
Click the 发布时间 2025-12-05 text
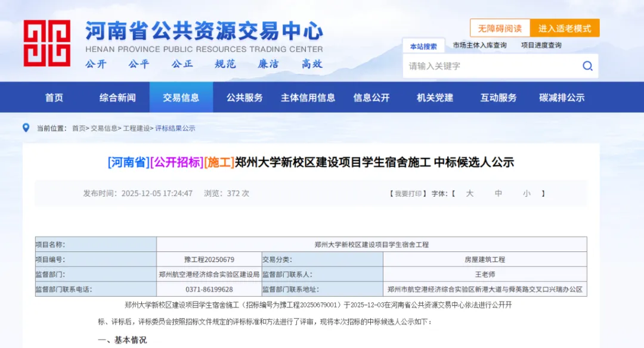point(138,193)
